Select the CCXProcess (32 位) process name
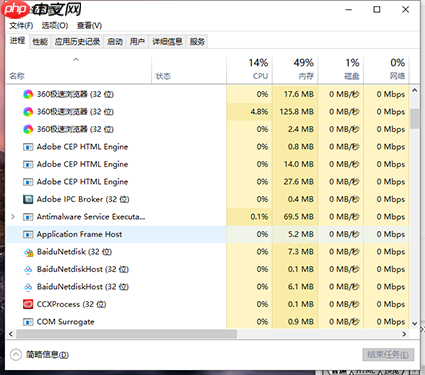This screenshot has width=425, height=375. point(71,304)
